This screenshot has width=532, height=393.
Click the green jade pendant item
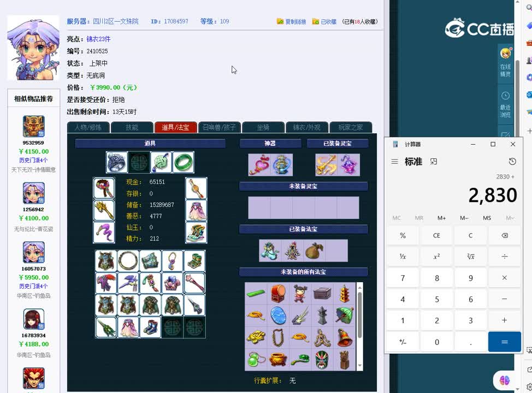click(161, 163)
